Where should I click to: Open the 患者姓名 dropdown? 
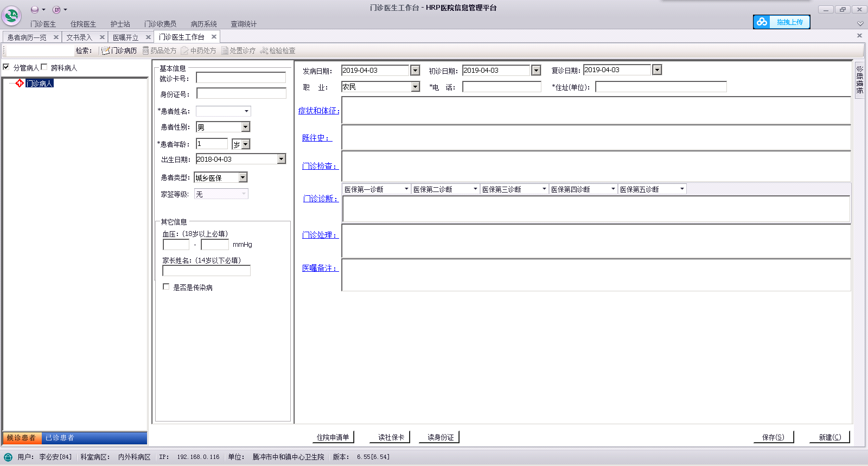pos(246,111)
